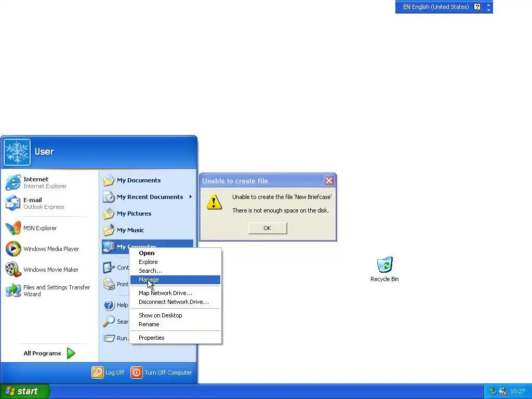Open Control Panel icon

[x=109, y=268]
